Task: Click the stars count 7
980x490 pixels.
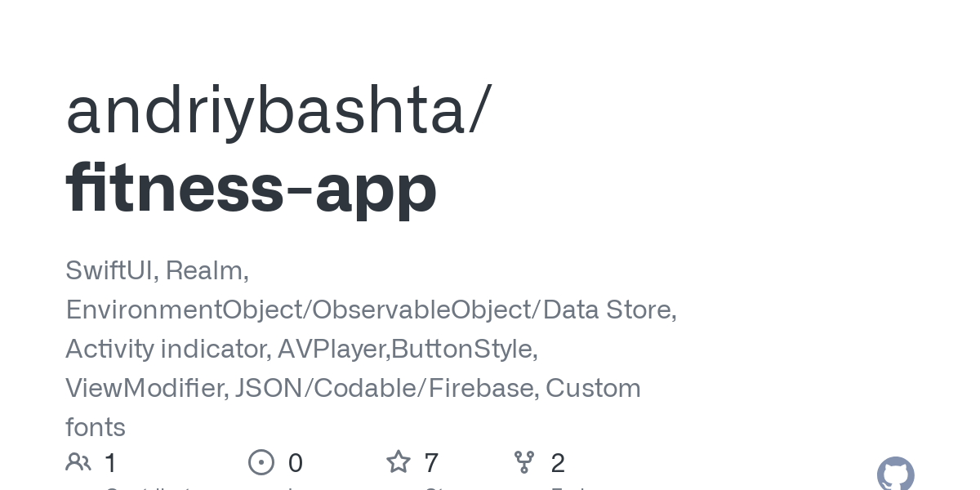Action: [x=431, y=463]
